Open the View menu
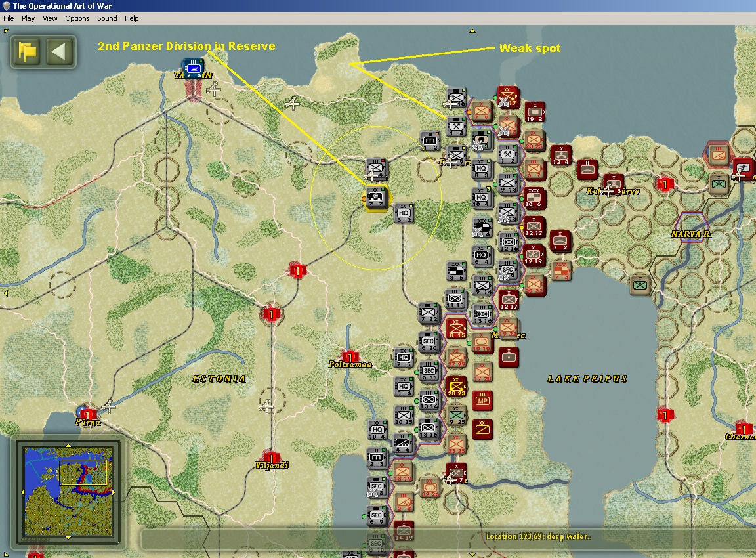The width and height of the screenshot is (756, 558). [x=50, y=18]
